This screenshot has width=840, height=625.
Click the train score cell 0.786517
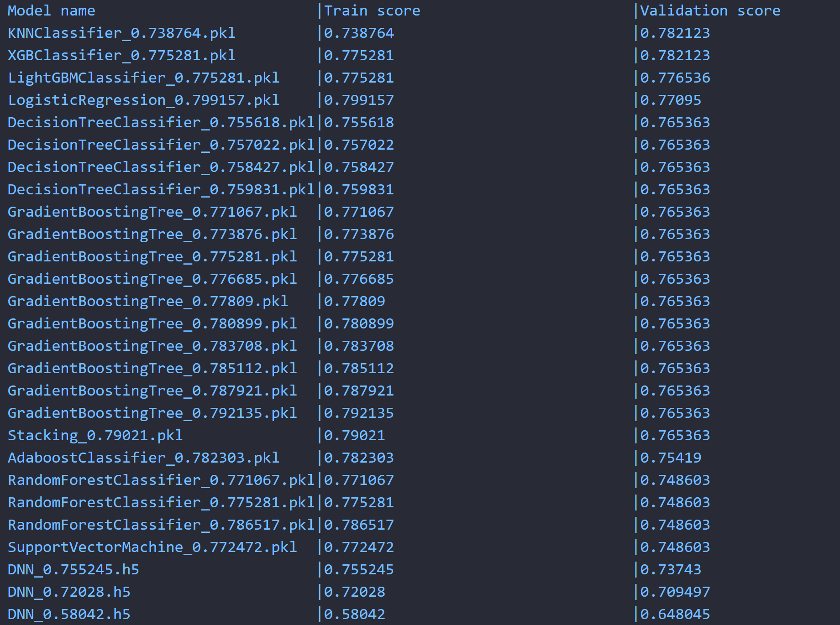(359, 525)
